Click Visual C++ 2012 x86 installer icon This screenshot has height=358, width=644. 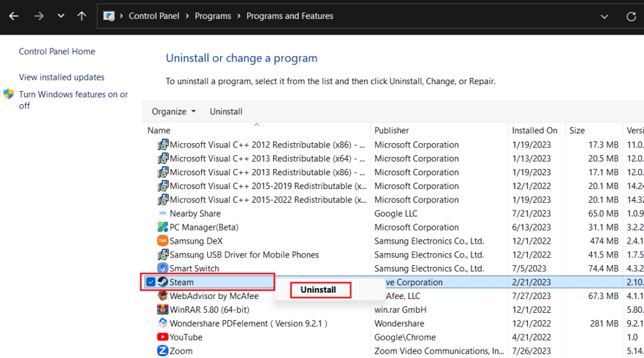pos(163,144)
